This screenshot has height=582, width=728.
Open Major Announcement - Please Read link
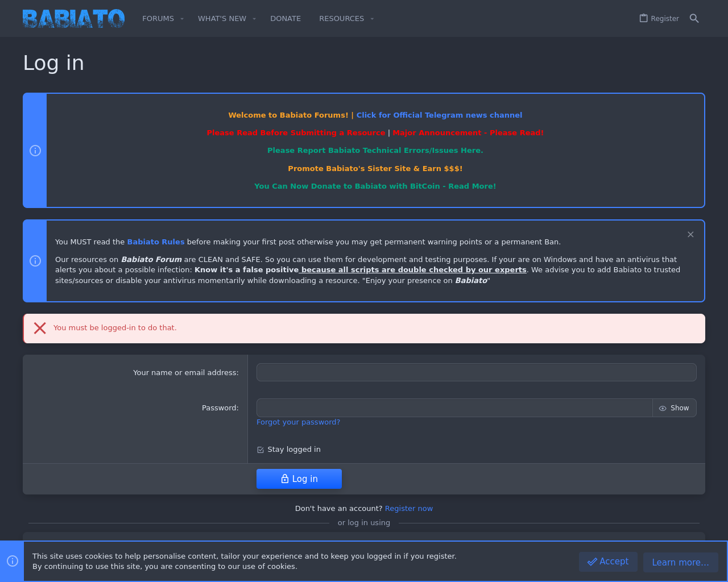pyautogui.click(x=468, y=133)
